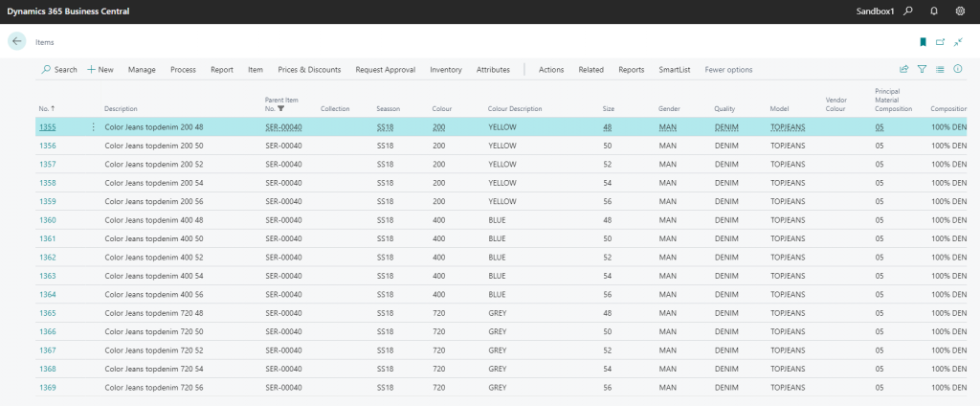Click the share icon

click(903, 70)
